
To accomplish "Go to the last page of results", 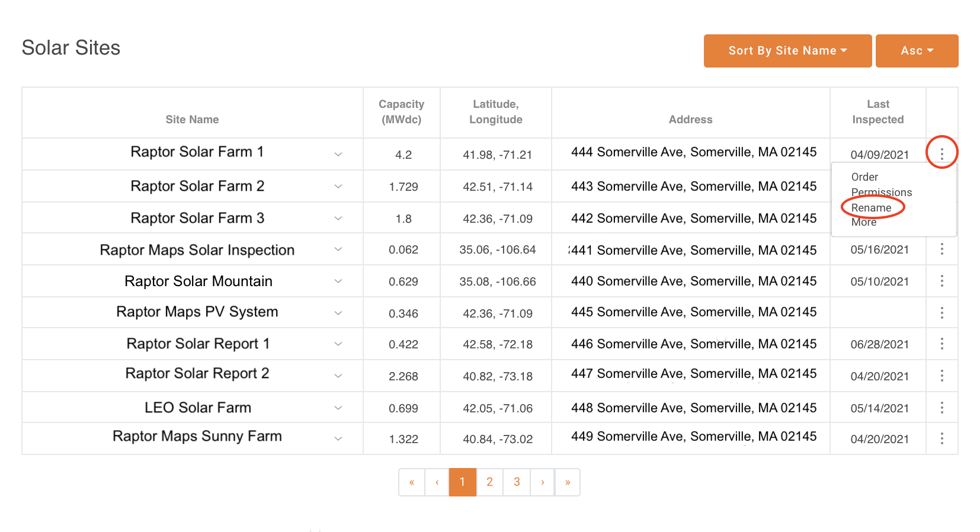I will [x=568, y=482].
